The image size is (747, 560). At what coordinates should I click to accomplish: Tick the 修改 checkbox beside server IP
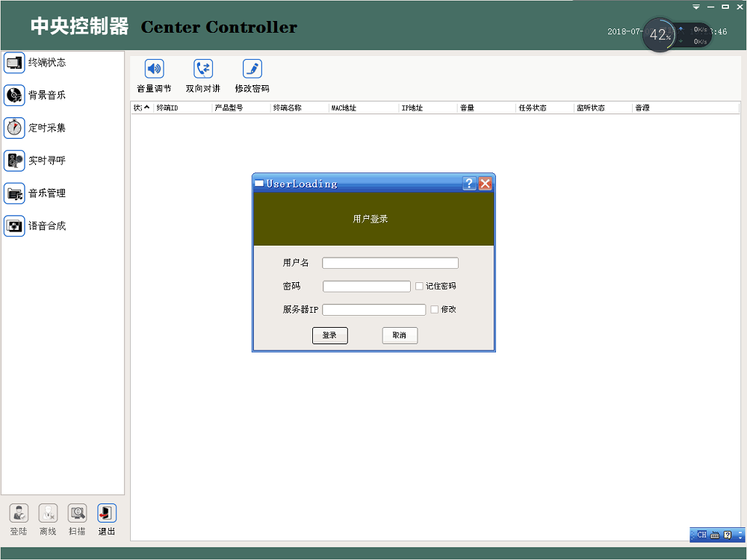[x=434, y=309]
